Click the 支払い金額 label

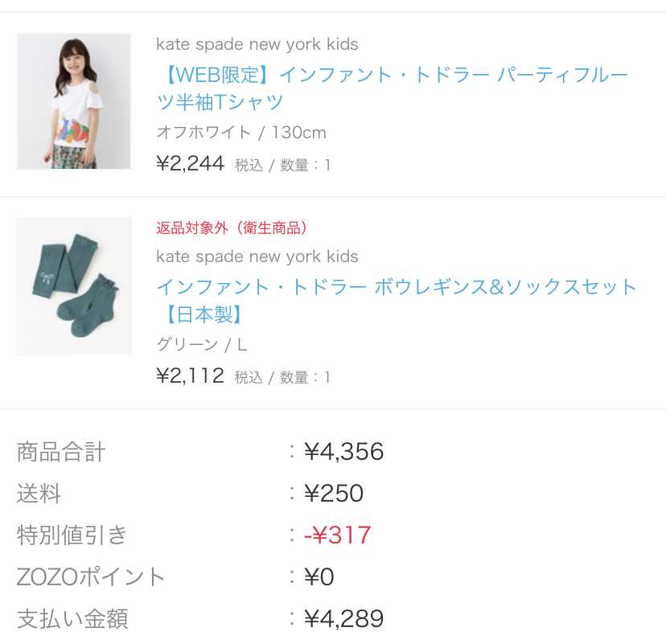pyautogui.click(x=72, y=619)
